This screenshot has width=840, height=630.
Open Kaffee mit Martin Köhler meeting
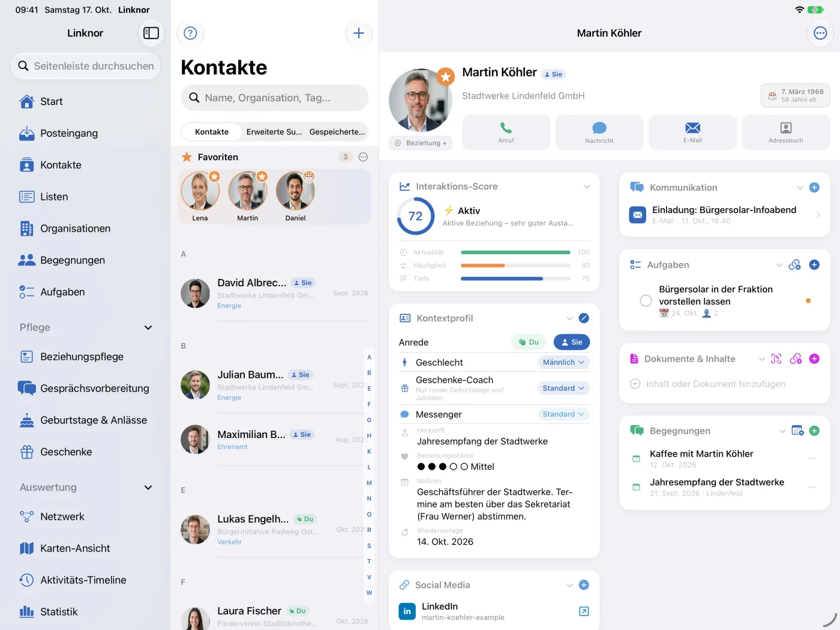tap(724, 458)
